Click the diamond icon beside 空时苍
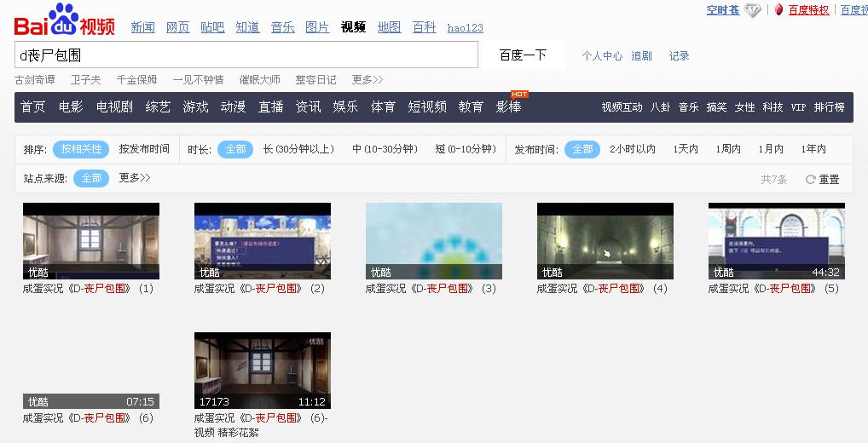Screen dimensions: 868x443 click(x=753, y=10)
